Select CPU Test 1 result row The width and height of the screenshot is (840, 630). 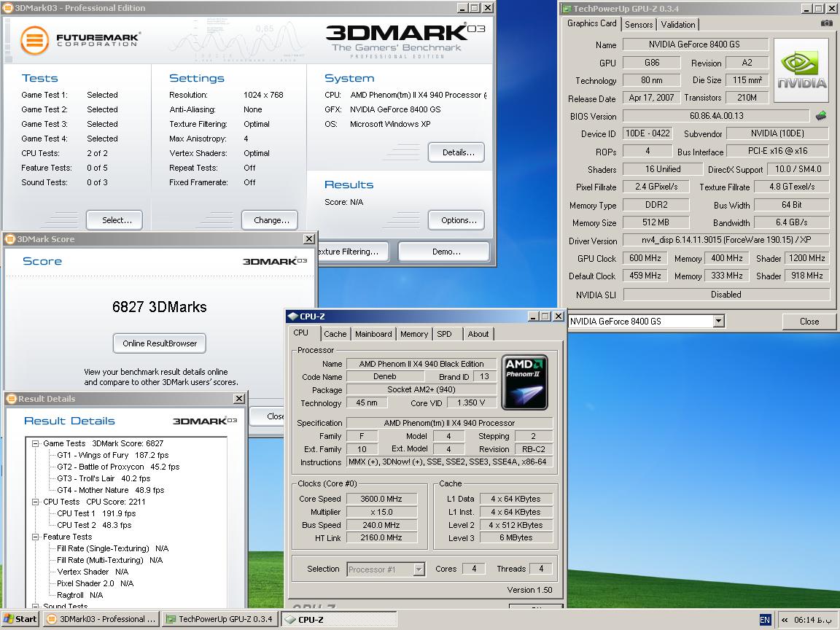[x=96, y=514]
